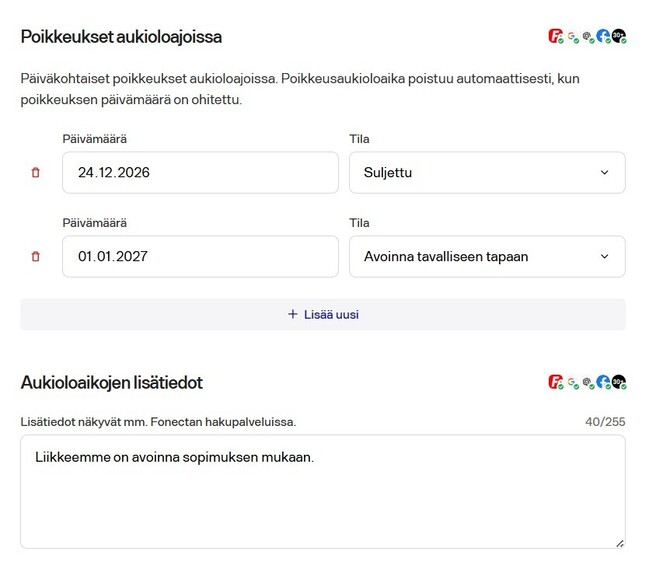
Task: Click the Fonecta icon beside Aukioloaikojen lisätiedot
Action: tap(555, 382)
